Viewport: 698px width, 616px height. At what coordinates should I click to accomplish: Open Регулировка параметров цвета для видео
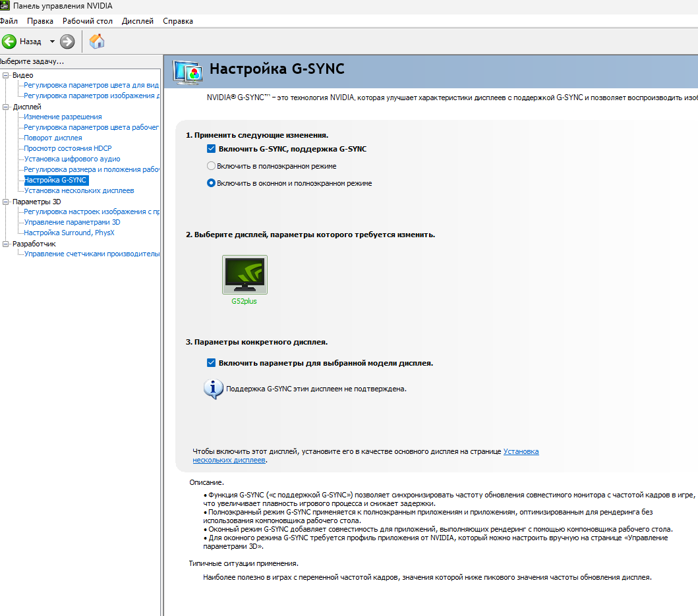tap(91, 85)
